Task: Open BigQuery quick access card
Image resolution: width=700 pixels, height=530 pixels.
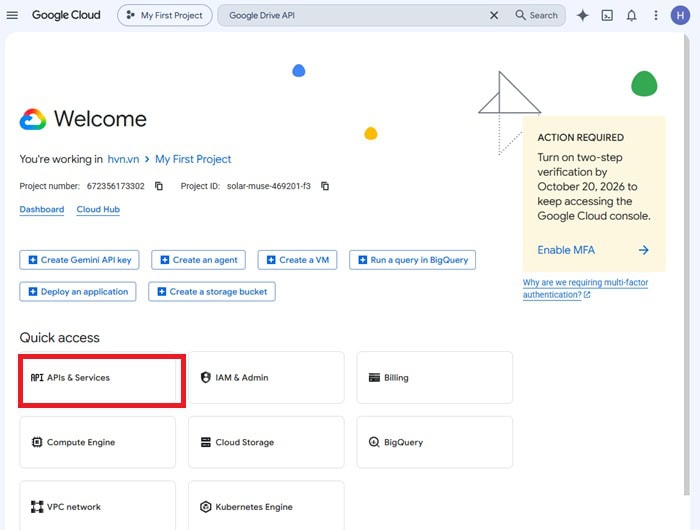Action: point(435,442)
